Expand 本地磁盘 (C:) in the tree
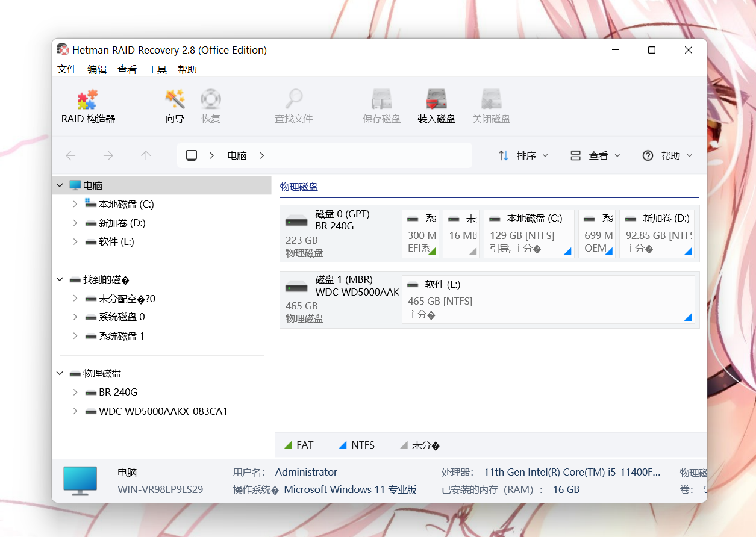This screenshot has width=756, height=537. click(x=75, y=204)
